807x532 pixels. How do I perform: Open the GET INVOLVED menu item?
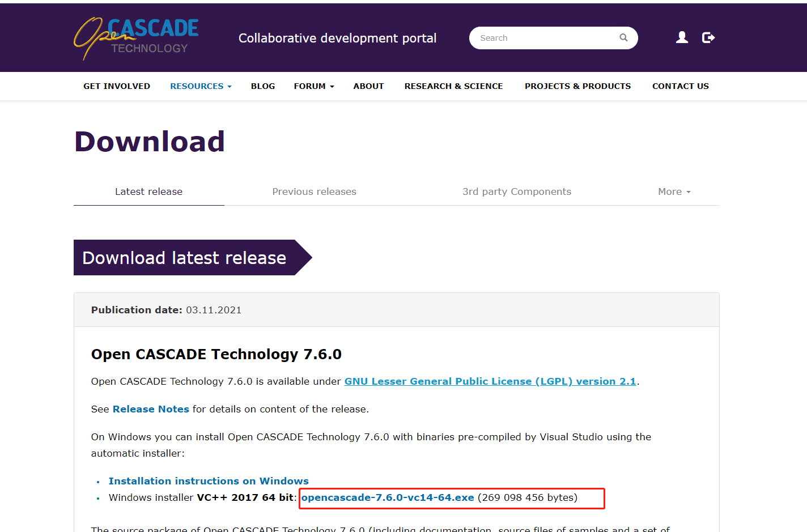(x=117, y=86)
